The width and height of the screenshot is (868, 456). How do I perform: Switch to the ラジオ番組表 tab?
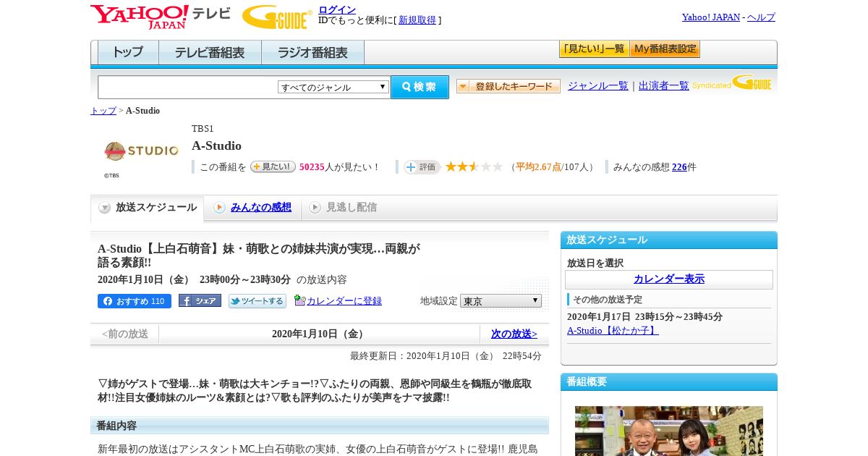click(312, 53)
